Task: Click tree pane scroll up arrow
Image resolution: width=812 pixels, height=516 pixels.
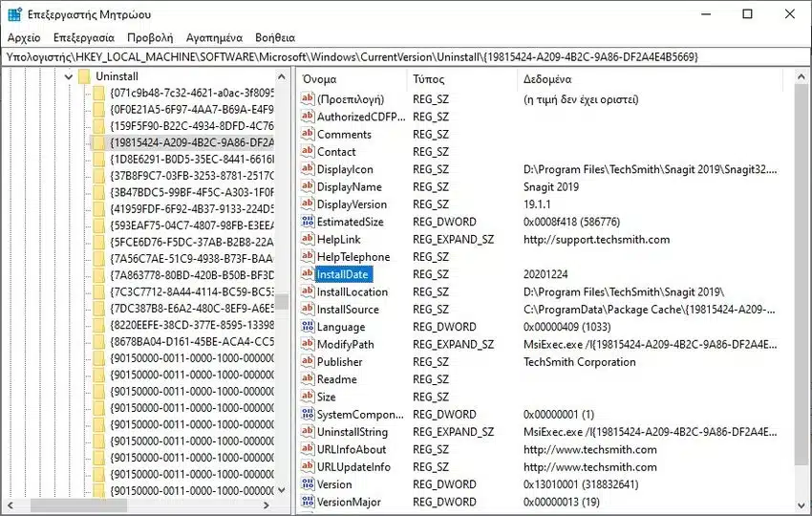Action: coord(282,77)
